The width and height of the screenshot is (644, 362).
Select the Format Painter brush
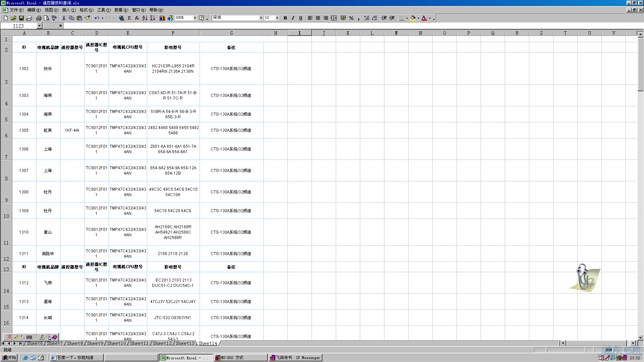[x=87, y=18]
